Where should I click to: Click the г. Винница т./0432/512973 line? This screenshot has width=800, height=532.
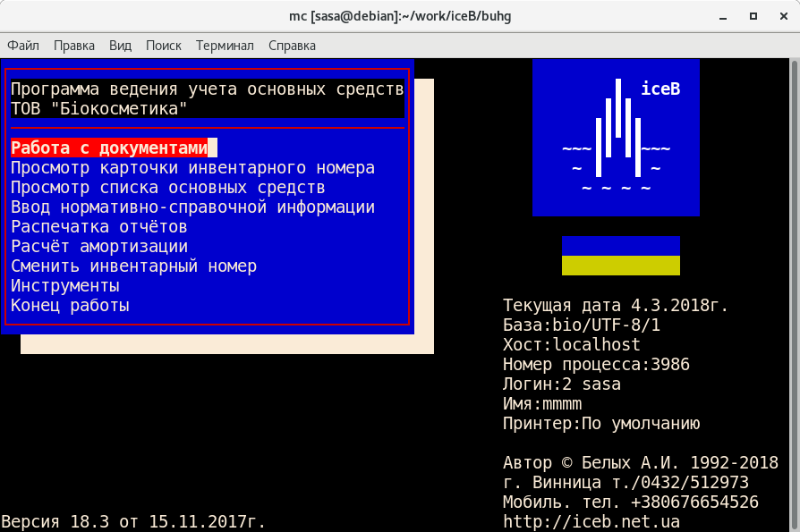(626, 482)
